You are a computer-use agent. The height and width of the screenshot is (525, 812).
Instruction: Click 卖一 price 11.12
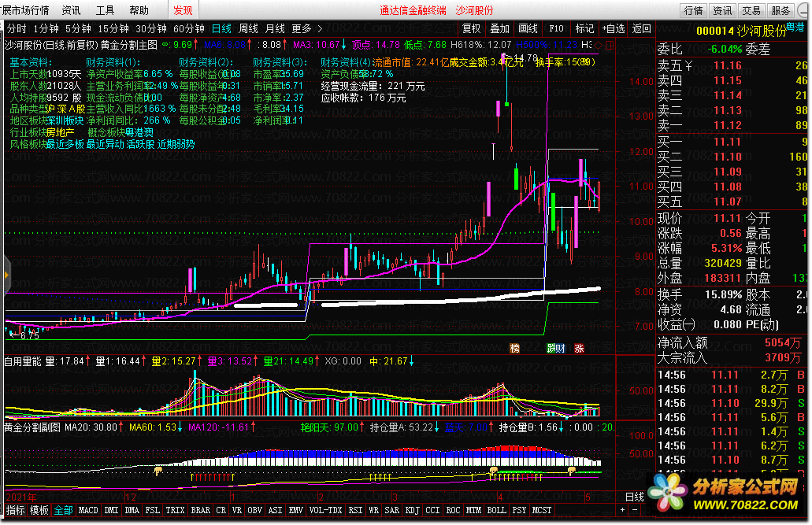point(728,125)
